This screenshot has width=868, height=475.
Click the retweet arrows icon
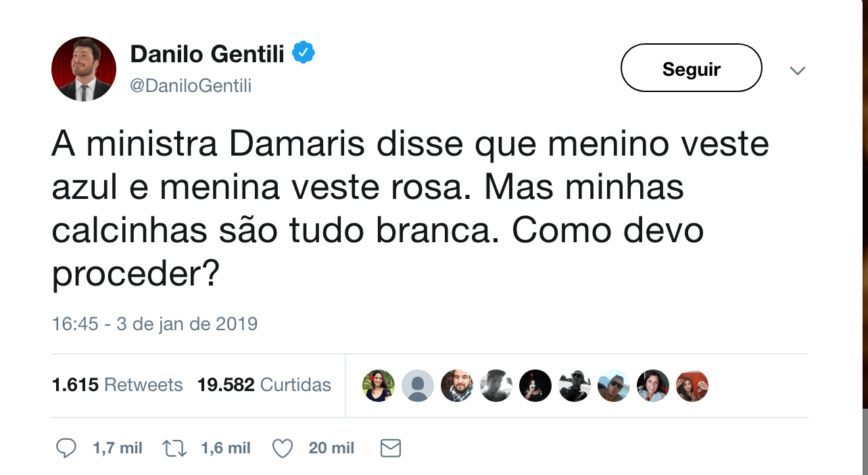(x=174, y=448)
